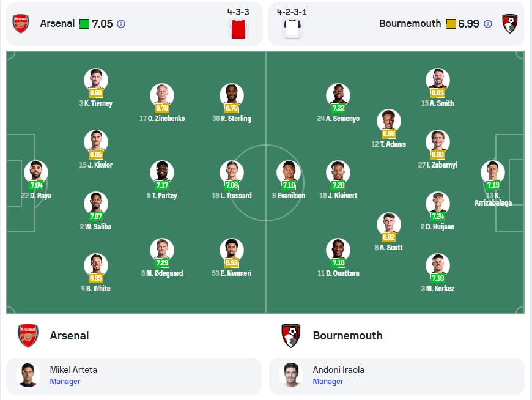
Task: Select M. Ødegaard player photo
Action: (162, 250)
